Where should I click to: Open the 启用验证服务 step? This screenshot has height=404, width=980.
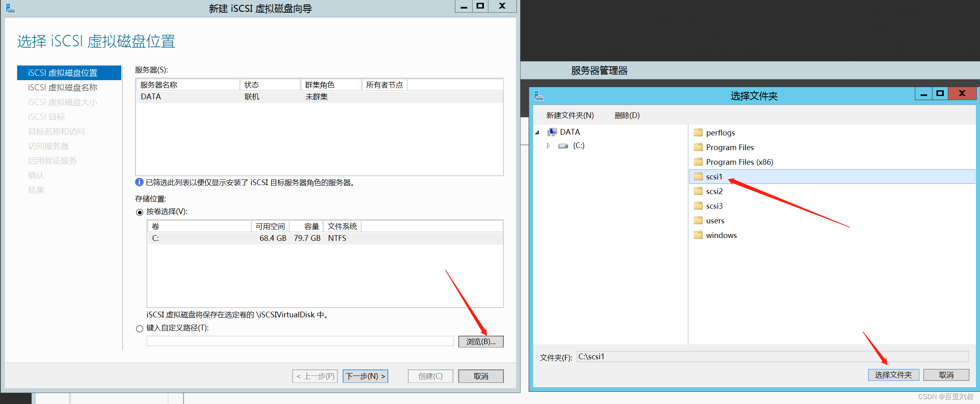52,161
